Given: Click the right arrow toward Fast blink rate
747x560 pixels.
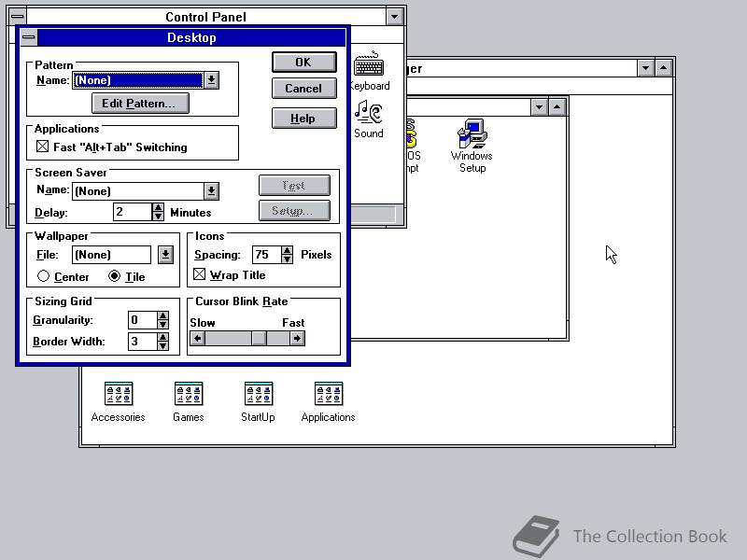Looking at the screenshot, I should pyautogui.click(x=297, y=339).
